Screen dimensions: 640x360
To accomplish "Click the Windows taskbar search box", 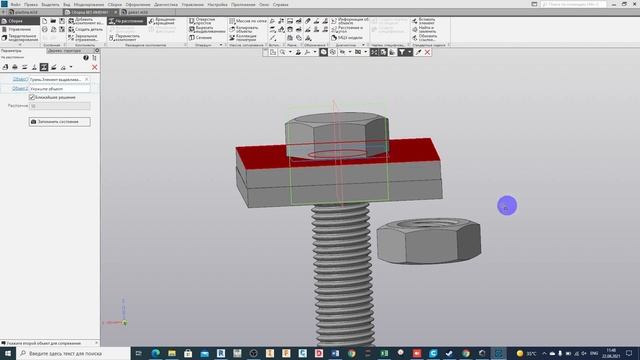I will pos(73,353).
